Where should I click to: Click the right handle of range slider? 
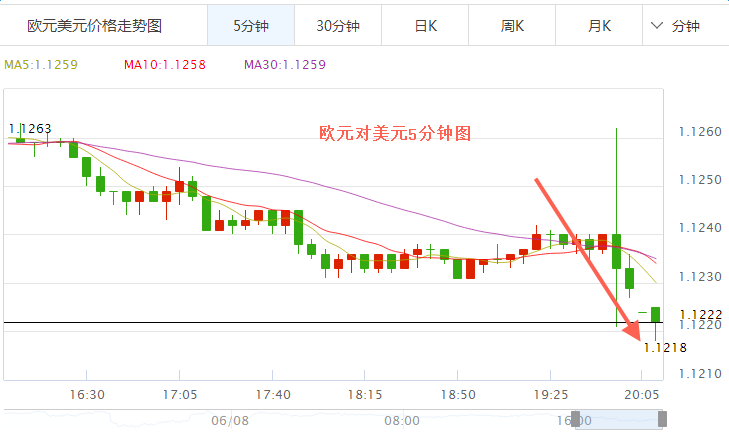click(662, 419)
